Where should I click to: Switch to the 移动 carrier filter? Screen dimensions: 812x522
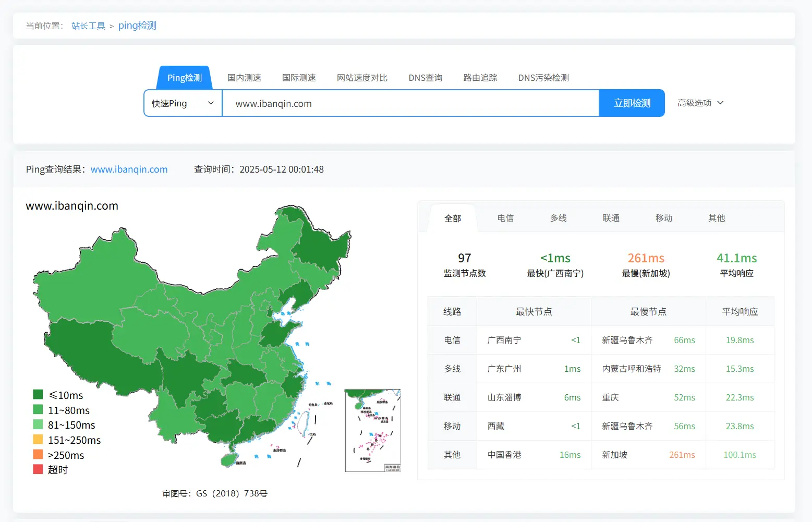tap(663, 218)
